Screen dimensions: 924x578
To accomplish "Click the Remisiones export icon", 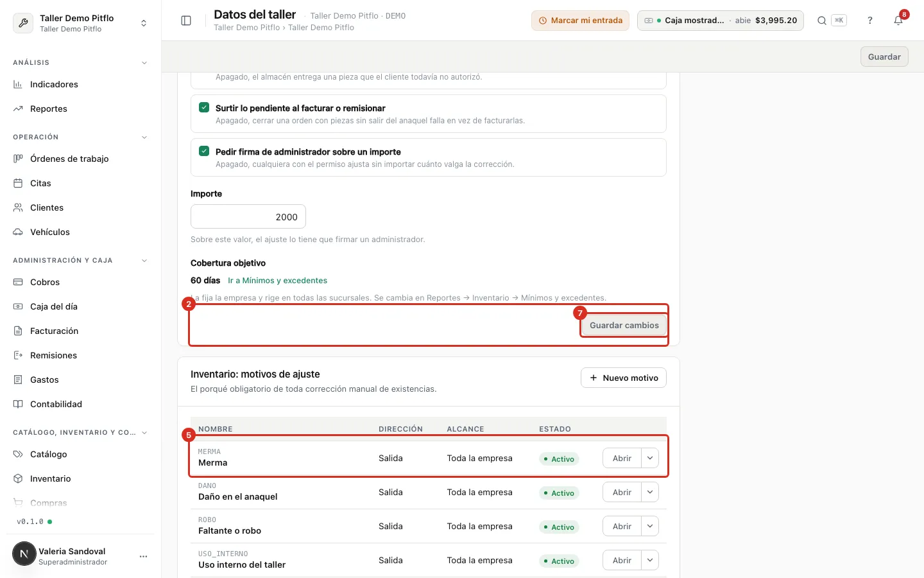I will [x=18, y=355].
